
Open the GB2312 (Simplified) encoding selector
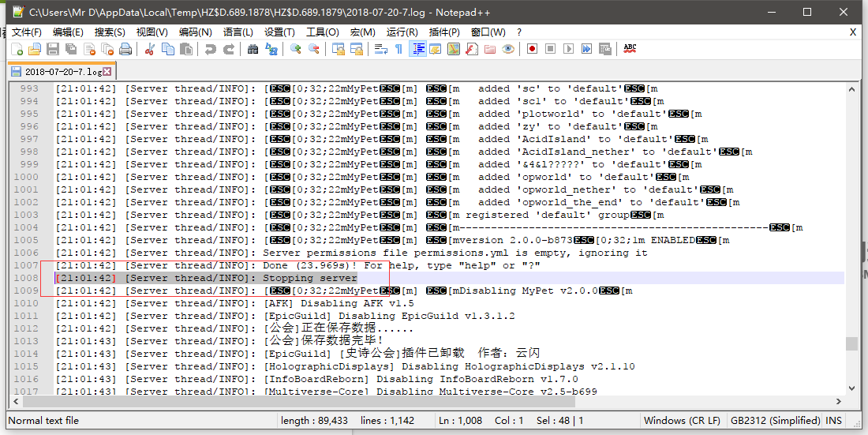775,421
